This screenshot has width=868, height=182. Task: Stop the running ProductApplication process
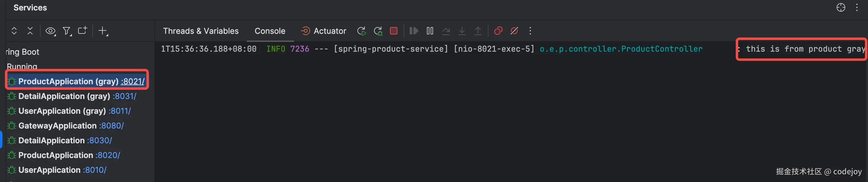point(394,31)
